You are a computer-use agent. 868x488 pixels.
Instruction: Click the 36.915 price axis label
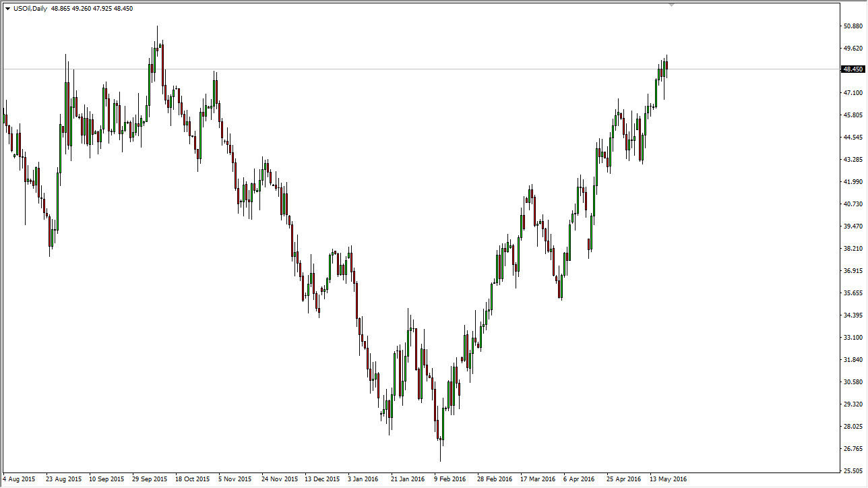click(x=852, y=271)
